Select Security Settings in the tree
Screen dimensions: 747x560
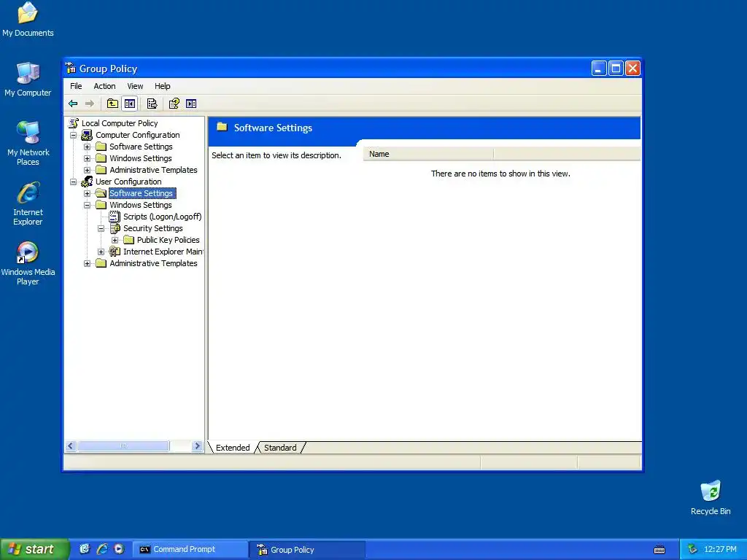153,228
